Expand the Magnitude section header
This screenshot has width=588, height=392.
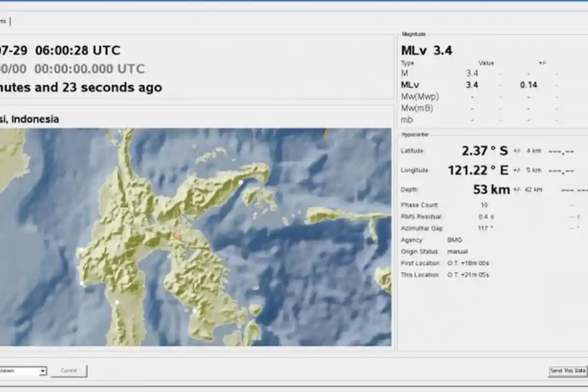pyautogui.click(x=413, y=34)
